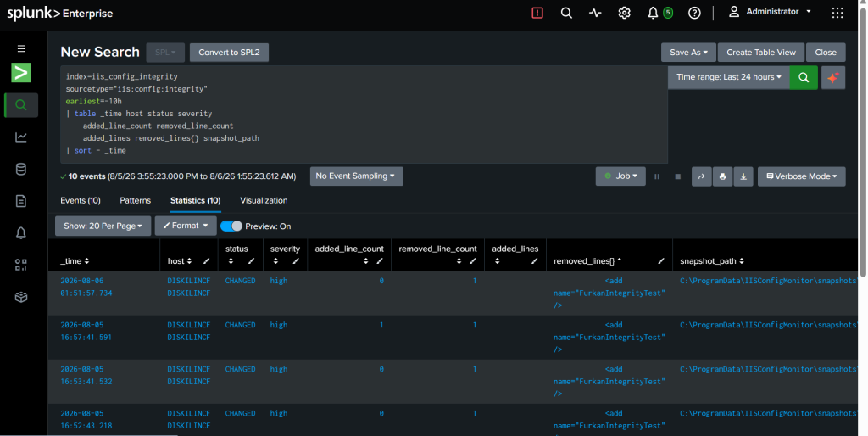Open the notifications bell with 5 badge
This screenshot has width=868, height=436.
tap(659, 13)
